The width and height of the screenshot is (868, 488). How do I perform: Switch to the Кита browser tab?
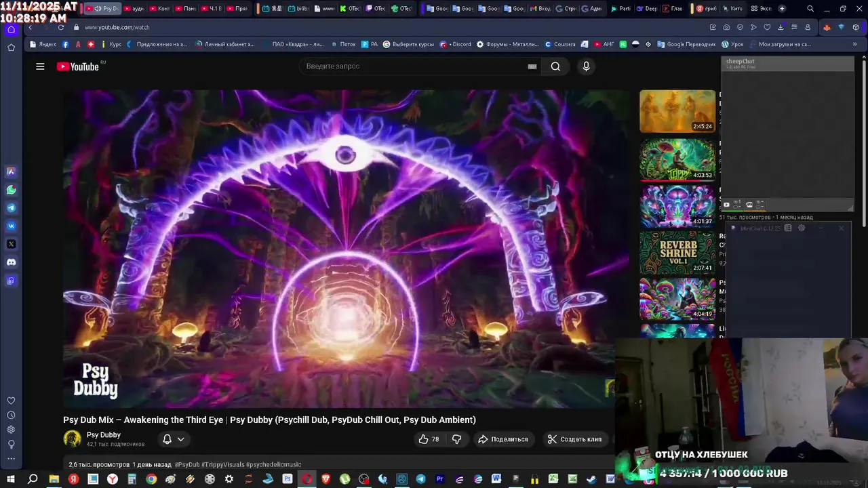(733, 9)
